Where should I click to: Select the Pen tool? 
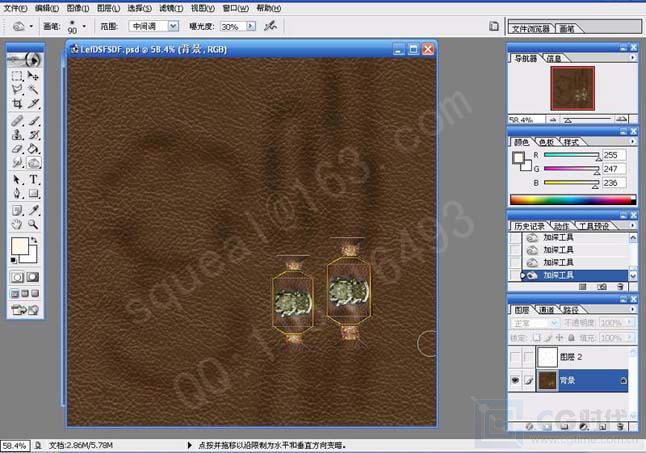click(17, 194)
